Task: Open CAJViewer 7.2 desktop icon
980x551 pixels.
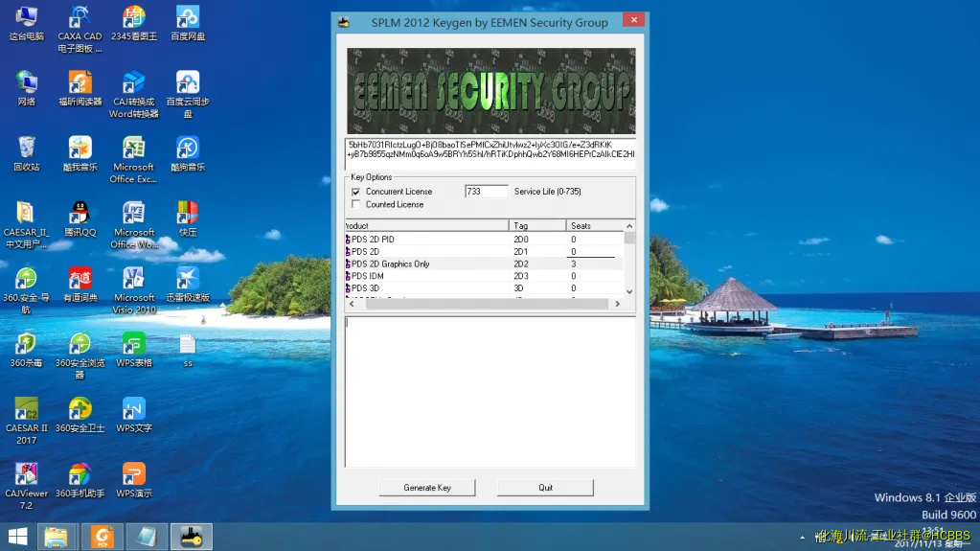Action: [26, 487]
